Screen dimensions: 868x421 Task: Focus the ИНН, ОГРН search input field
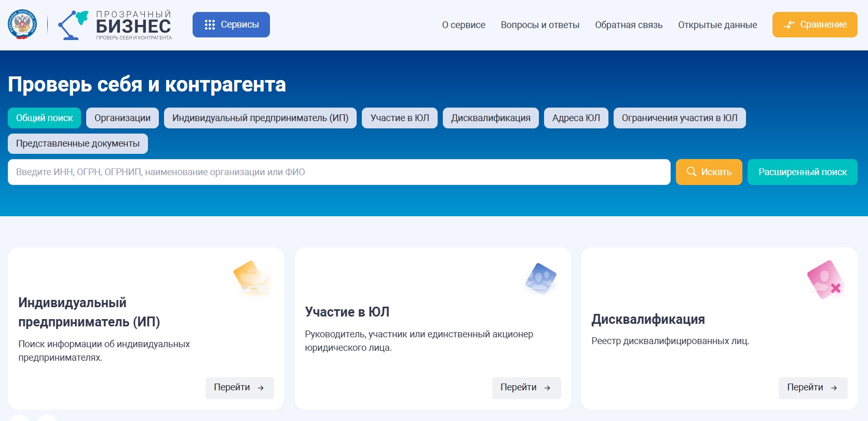point(339,172)
